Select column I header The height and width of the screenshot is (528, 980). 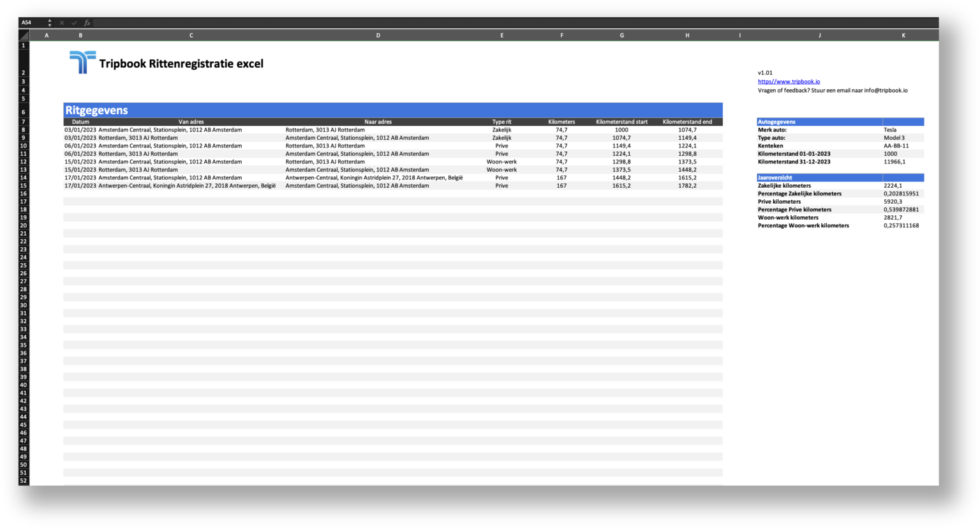[739, 36]
